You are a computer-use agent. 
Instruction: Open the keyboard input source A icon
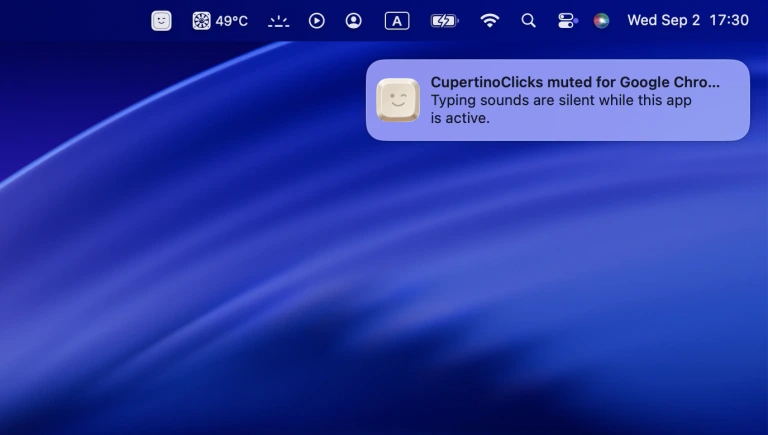pyautogui.click(x=397, y=21)
